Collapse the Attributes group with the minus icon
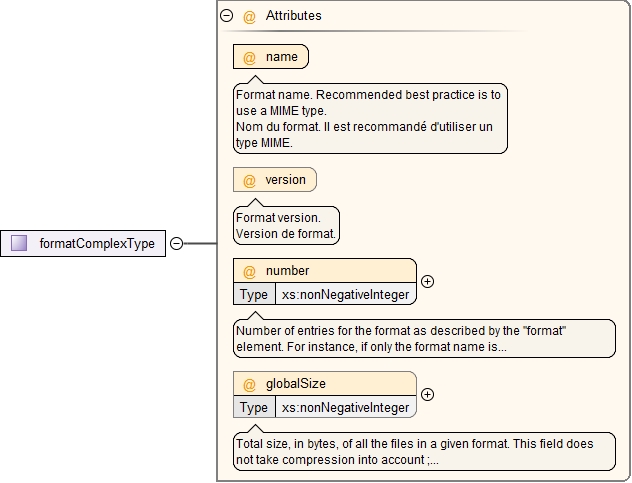Screen dimensions: 632x483 click(x=227, y=16)
